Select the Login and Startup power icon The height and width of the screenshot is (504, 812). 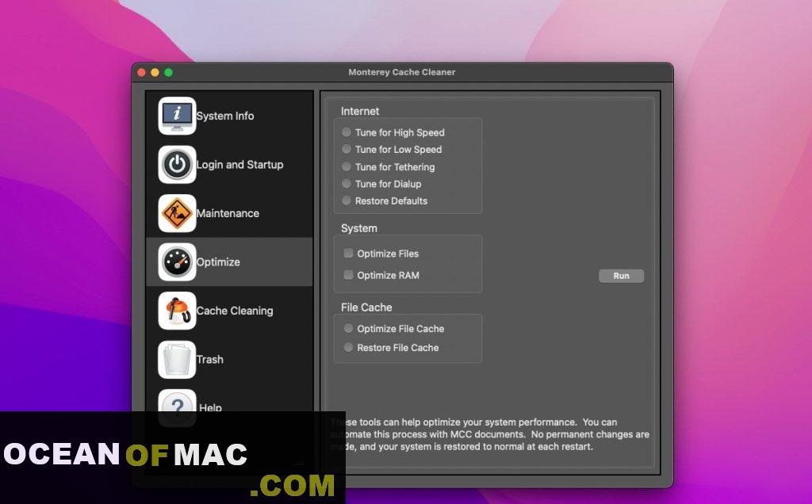pyautogui.click(x=177, y=165)
